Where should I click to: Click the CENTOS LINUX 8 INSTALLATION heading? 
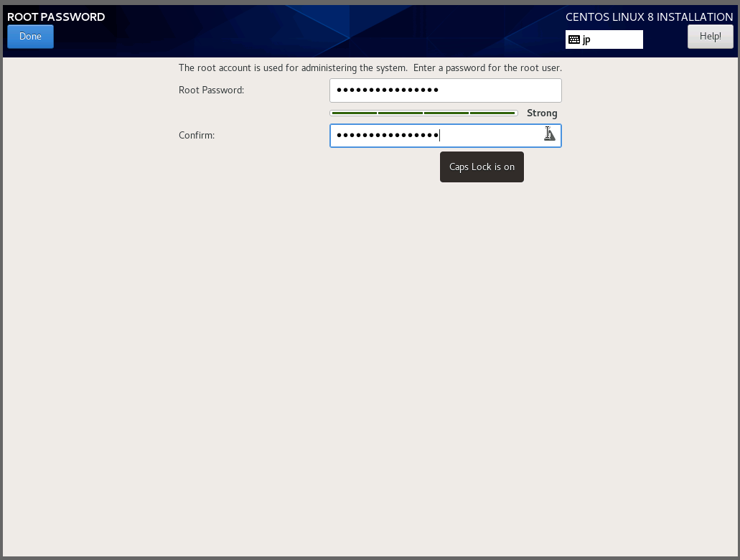point(649,17)
